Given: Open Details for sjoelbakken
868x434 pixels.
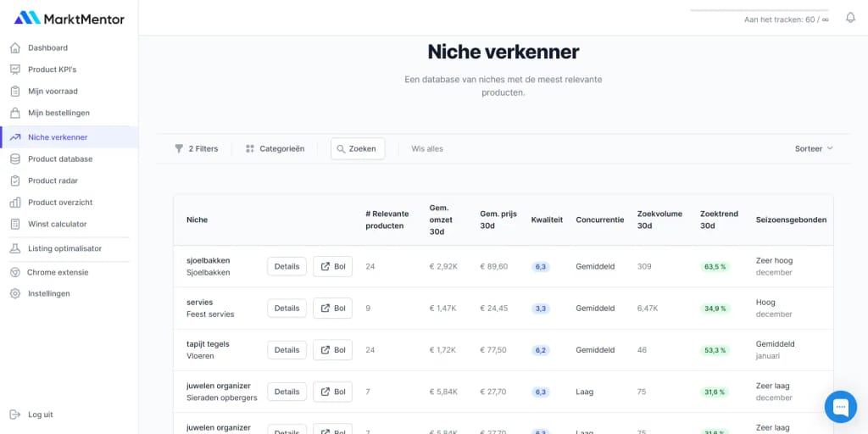Looking at the screenshot, I should click(287, 266).
